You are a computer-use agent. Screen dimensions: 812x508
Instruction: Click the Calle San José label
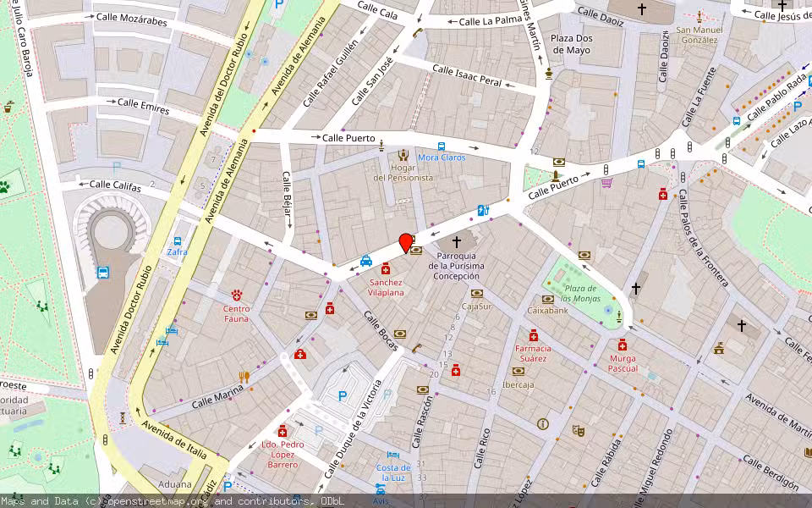coord(372,81)
